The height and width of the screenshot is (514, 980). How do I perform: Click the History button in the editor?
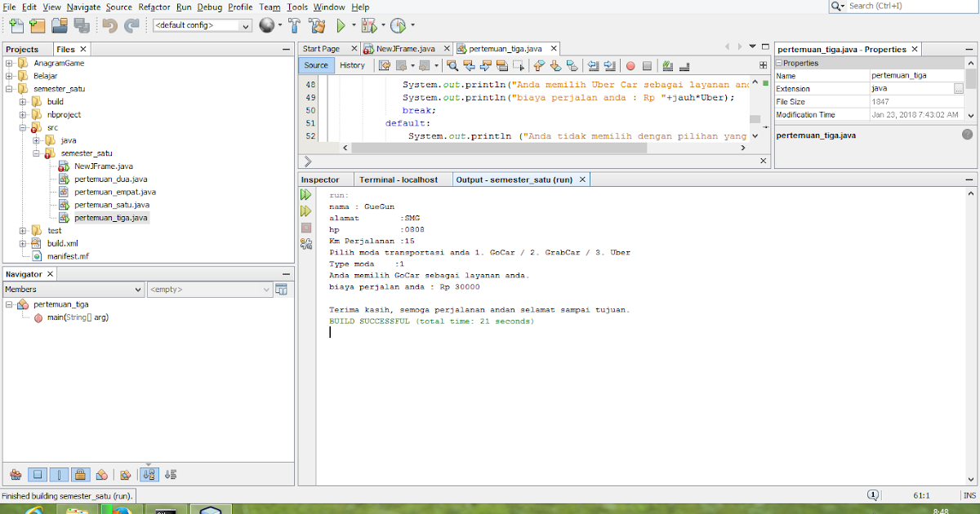pyautogui.click(x=353, y=65)
